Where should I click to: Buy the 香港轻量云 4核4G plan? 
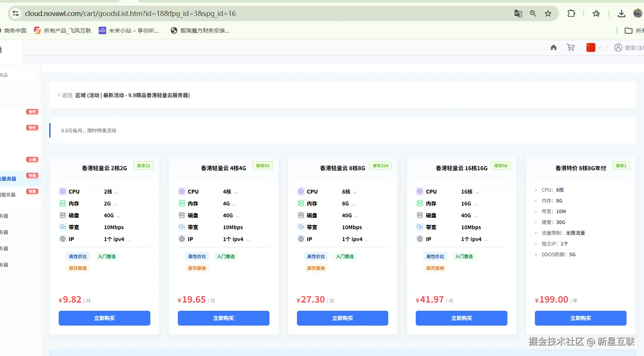click(223, 318)
